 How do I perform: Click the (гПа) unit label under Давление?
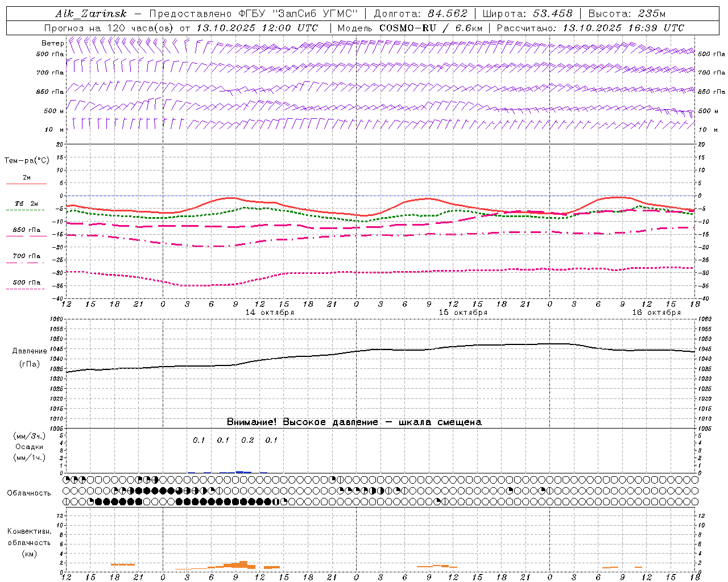tap(30, 364)
